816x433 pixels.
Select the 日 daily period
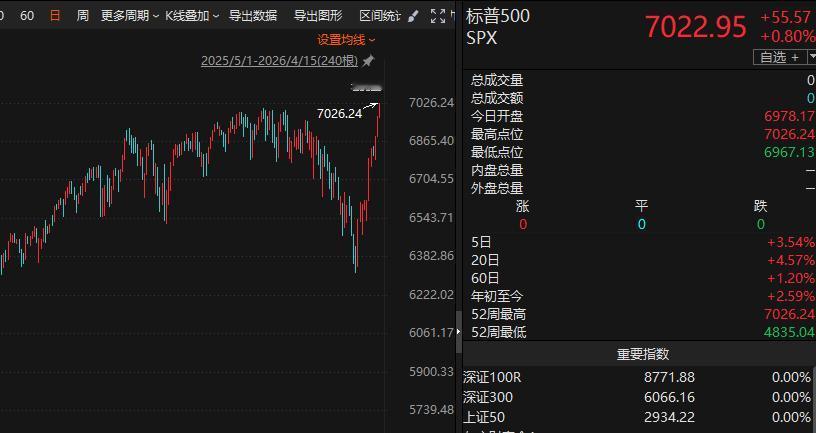click(x=55, y=16)
